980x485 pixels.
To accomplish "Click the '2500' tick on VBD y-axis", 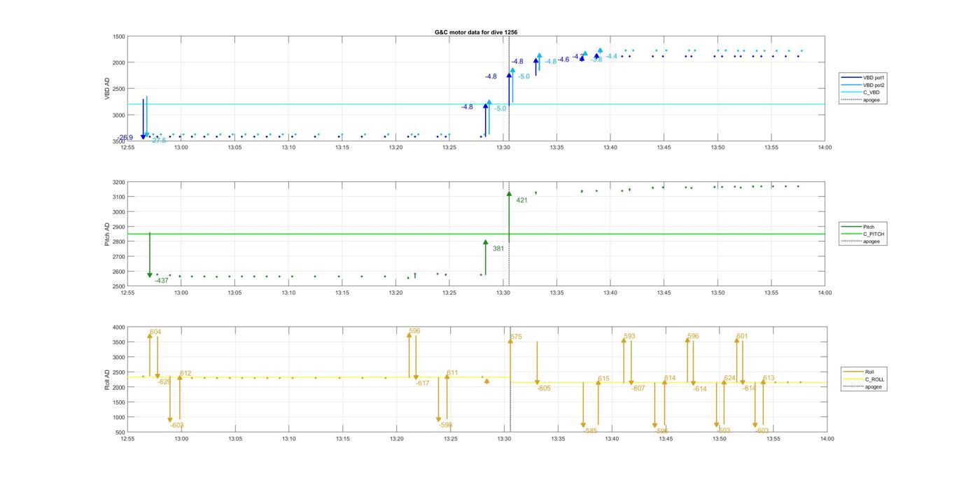I will point(118,89).
